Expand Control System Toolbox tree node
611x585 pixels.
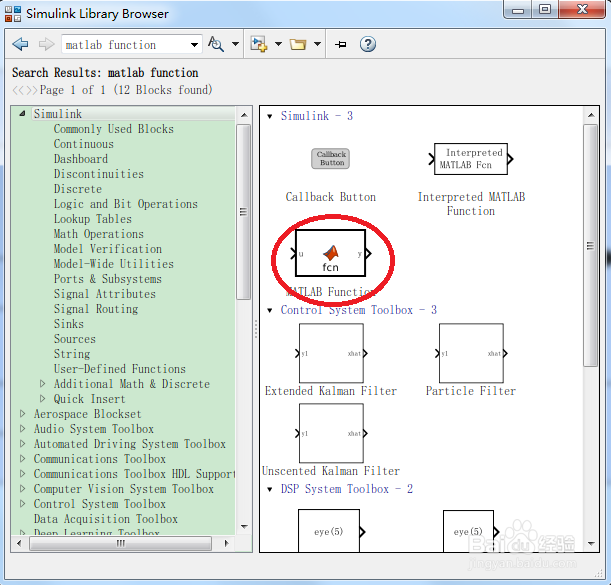tap(23, 504)
